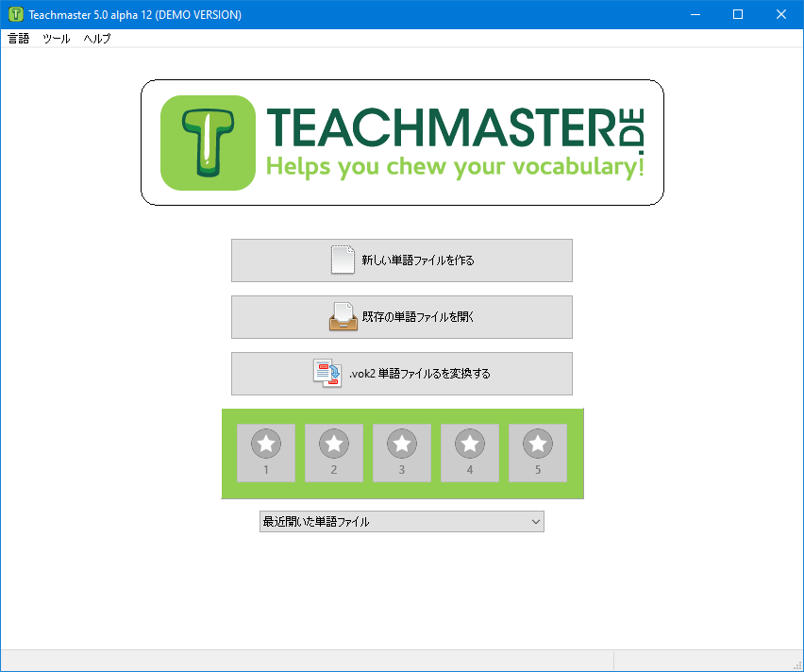Click the Teachmaster green T logo
The height and width of the screenshot is (672, 804).
click(x=209, y=143)
